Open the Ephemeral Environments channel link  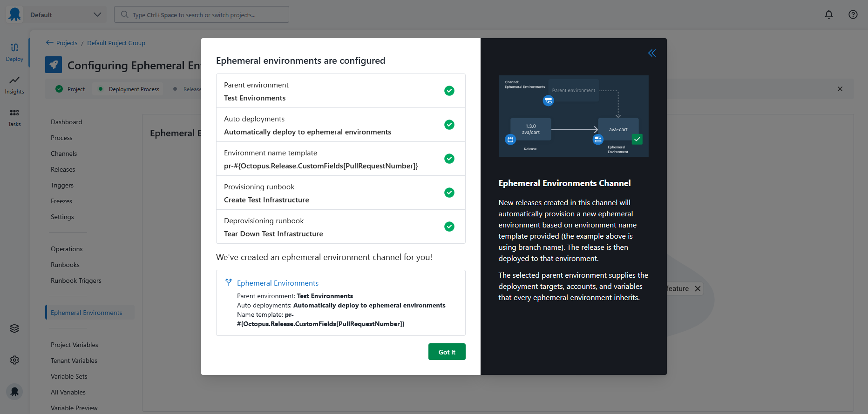pyautogui.click(x=278, y=283)
